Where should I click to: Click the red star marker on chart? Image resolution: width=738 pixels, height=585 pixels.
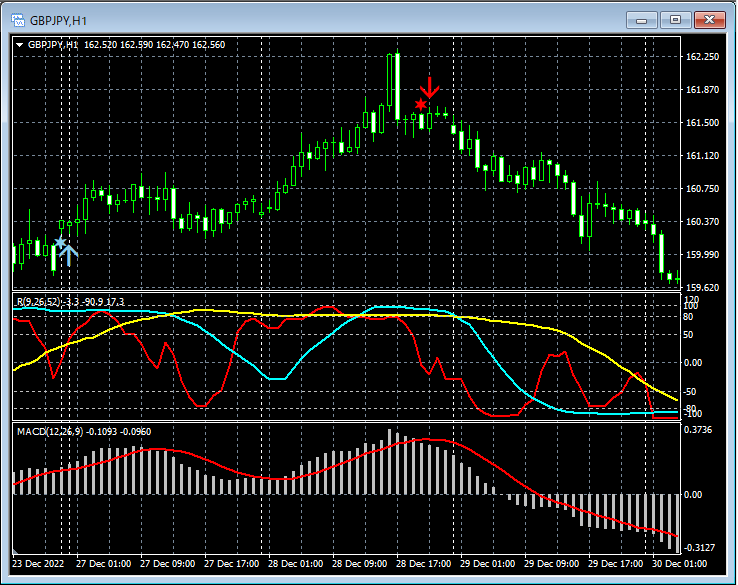click(421, 105)
